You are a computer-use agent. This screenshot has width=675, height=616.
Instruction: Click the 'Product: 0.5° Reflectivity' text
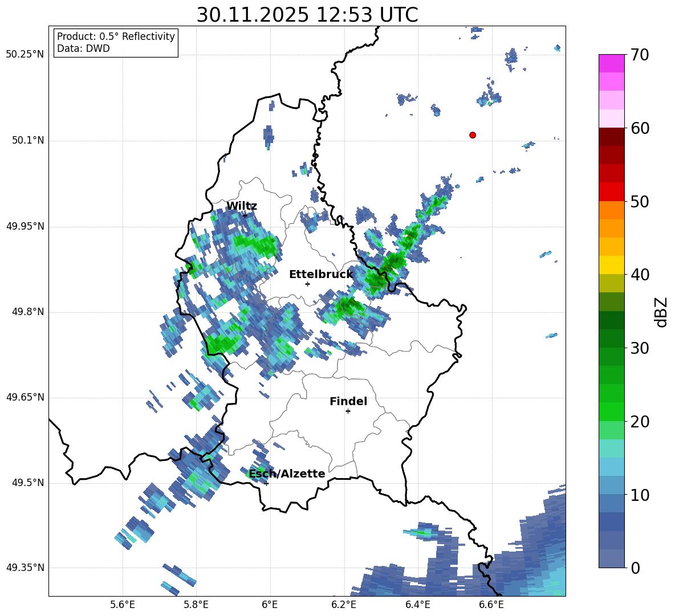(x=116, y=36)
